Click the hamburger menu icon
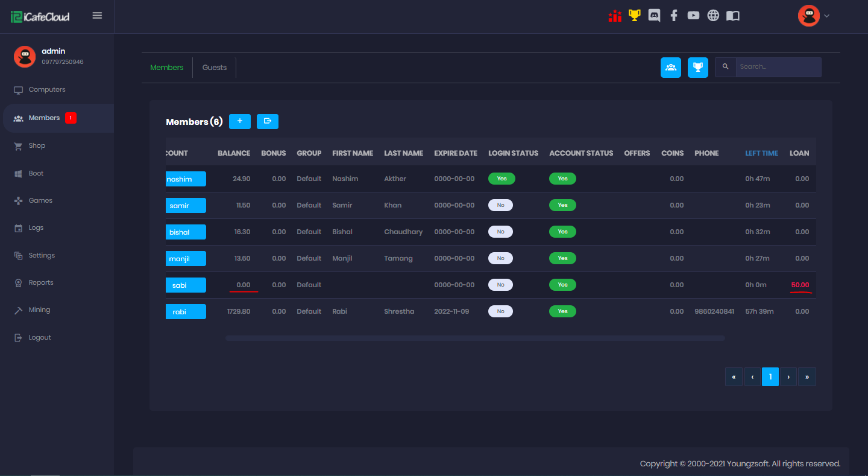This screenshot has height=476, width=868. (97, 16)
